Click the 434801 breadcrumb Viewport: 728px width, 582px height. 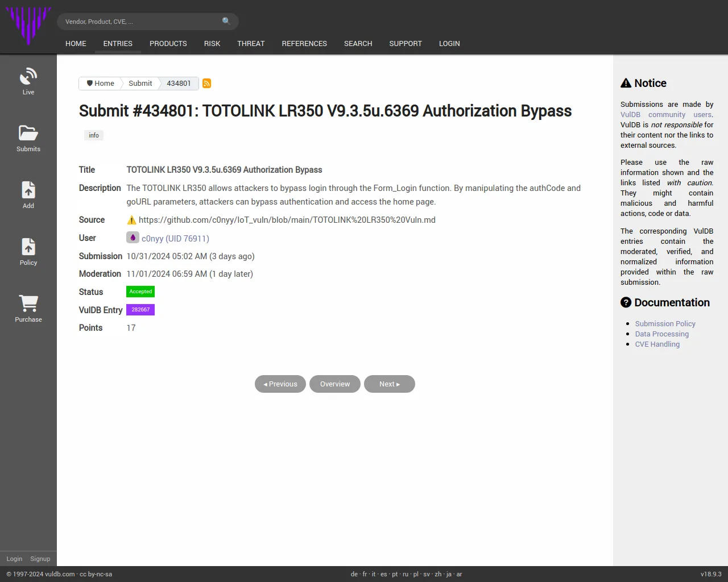pos(179,83)
